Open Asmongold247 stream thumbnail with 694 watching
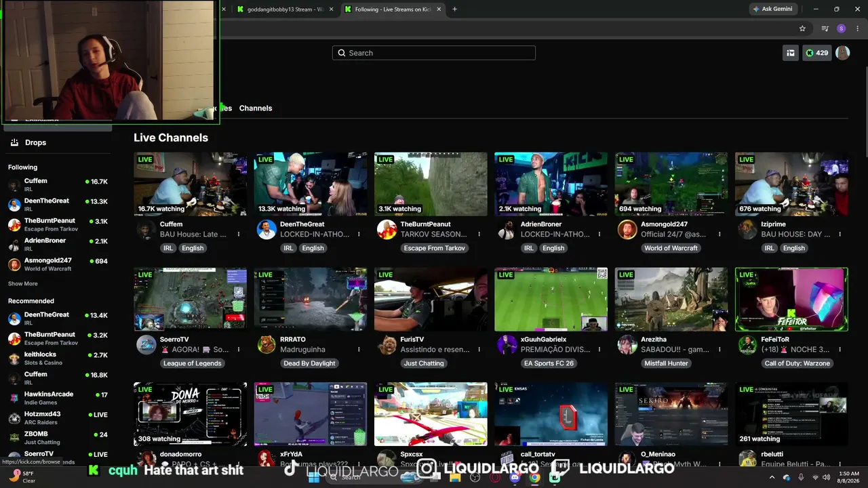The width and height of the screenshot is (868, 488). coord(671,184)
